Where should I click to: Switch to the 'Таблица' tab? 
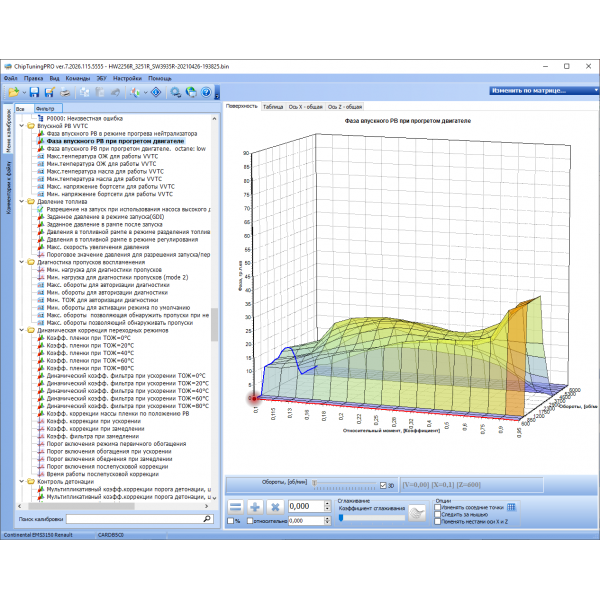tap(273, 105)
